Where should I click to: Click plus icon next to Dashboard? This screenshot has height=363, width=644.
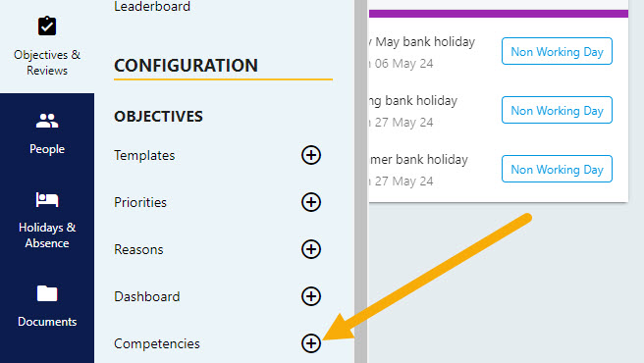click(311, 296)
